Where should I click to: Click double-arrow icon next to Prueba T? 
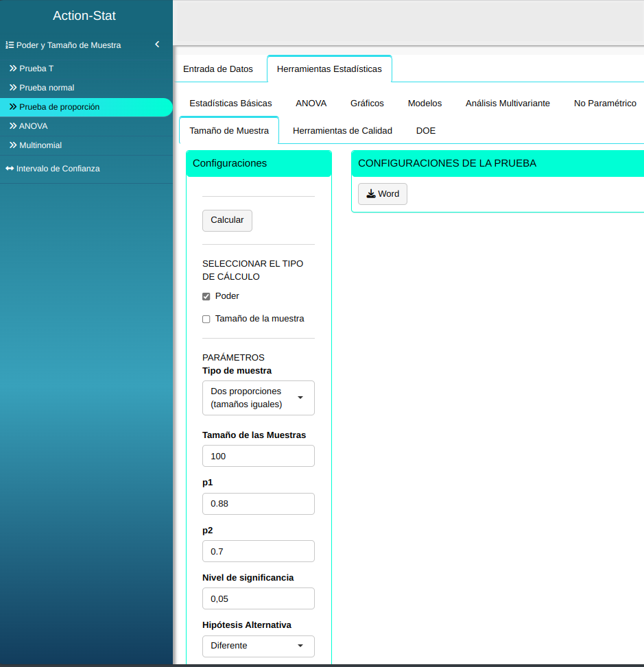[13, 69]
